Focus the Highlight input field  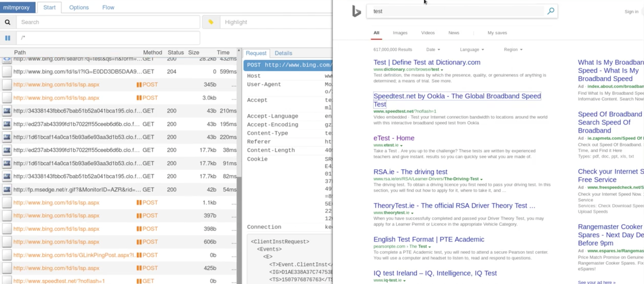point(276,22)
